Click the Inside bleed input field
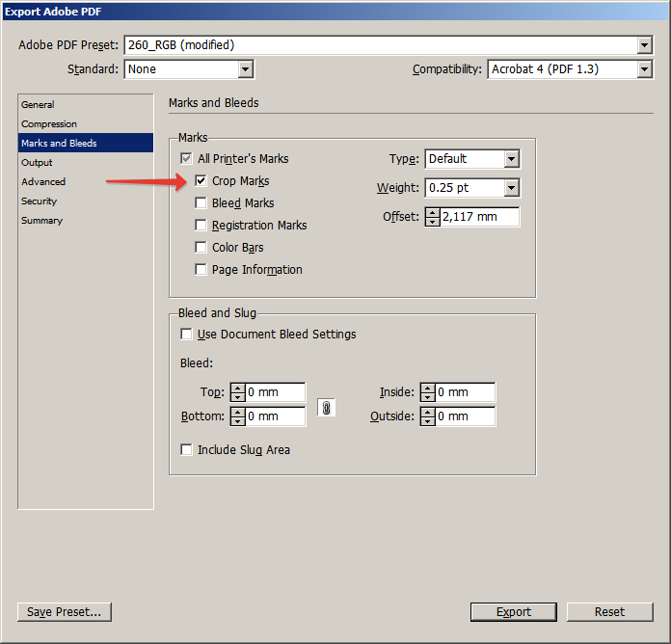671x644 pixels. pos(465,392)
